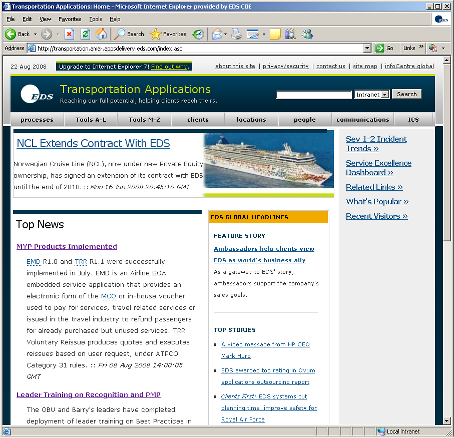454x438 pixels.
Task: Open the Favorites menu
Action: [70, 19]
